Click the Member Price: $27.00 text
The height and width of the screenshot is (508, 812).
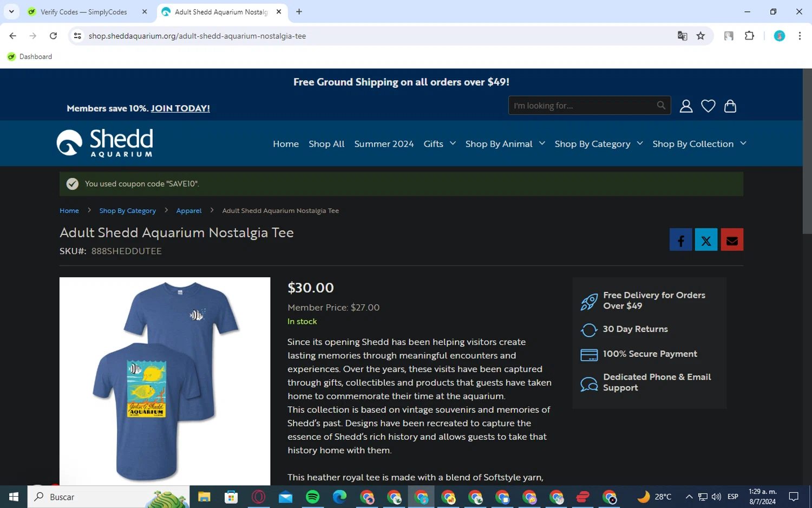click(x=333, y=307)
